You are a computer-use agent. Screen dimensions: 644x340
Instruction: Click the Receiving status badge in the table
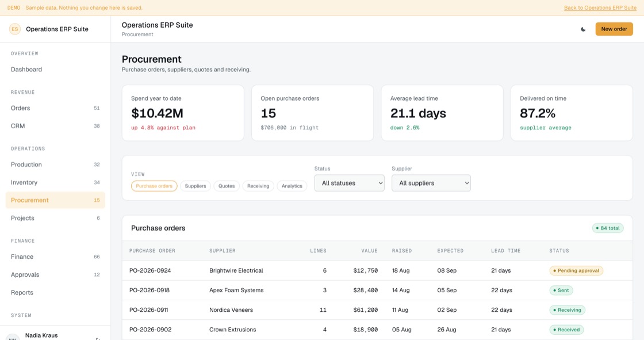[567, 310]
